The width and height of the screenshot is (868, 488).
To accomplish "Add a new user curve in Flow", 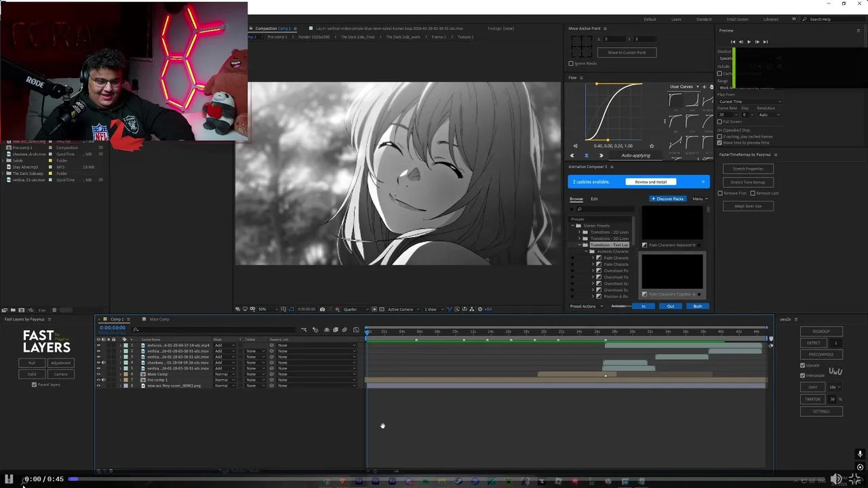I will (x=704, y=87).
